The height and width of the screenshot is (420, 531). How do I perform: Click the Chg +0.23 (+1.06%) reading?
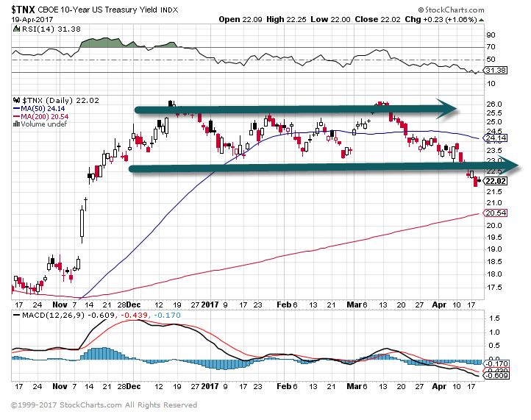pos(441,20)
